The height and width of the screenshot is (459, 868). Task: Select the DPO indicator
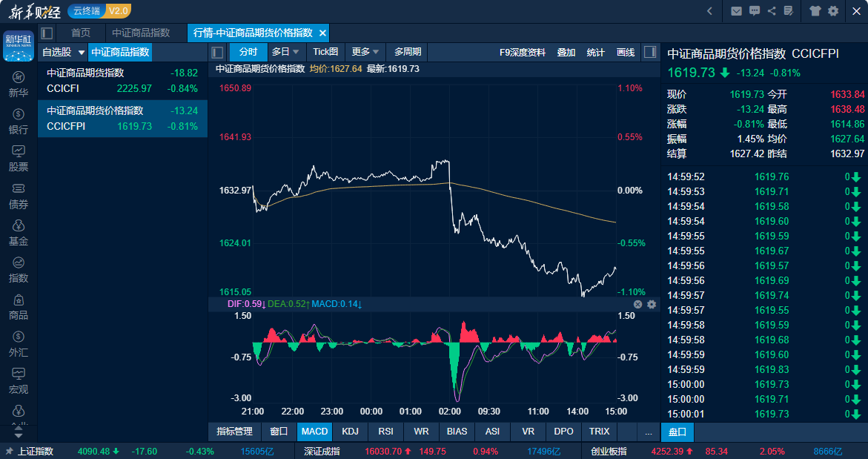click(x=563, y=432)
